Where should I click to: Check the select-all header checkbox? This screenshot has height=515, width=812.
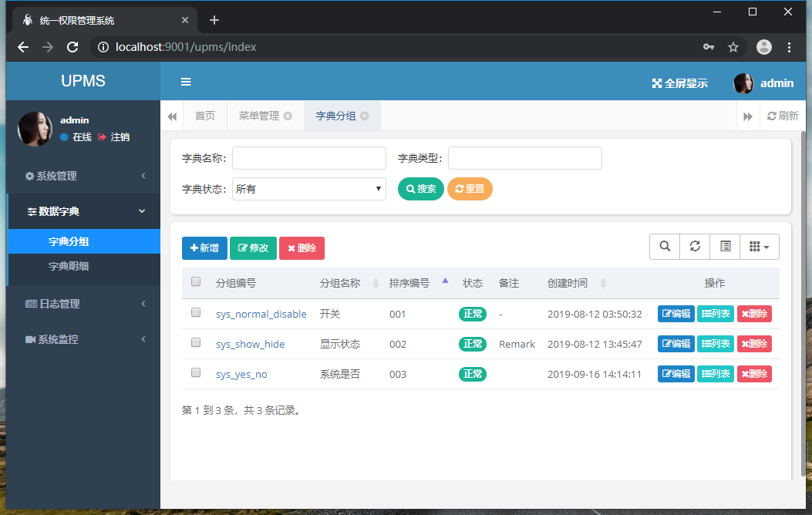[x=196, y=281]
